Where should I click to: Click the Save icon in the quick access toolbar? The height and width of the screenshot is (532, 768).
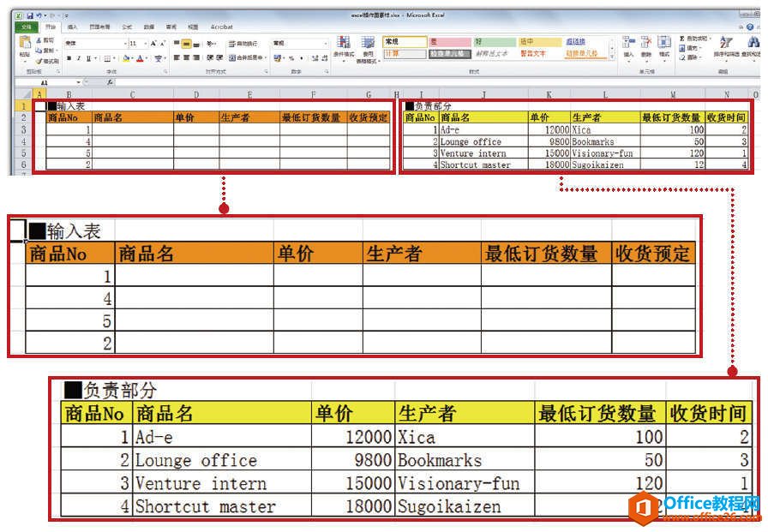point(30,15)
